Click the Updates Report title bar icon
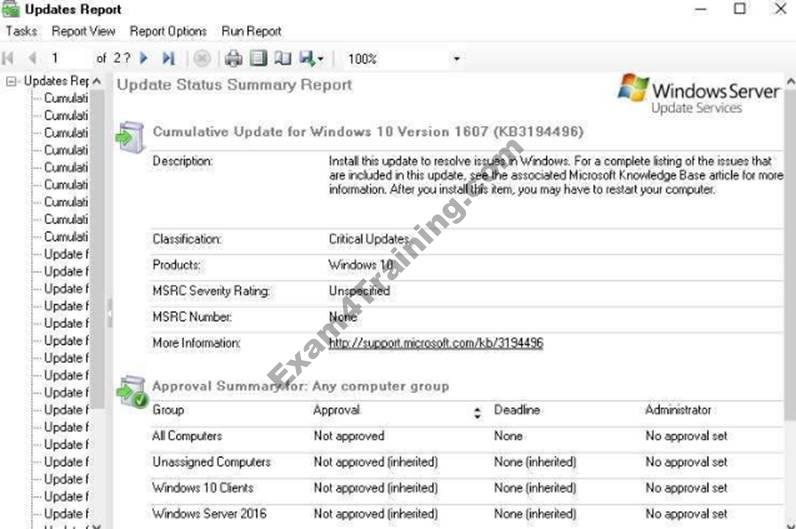 click(10, 9)
